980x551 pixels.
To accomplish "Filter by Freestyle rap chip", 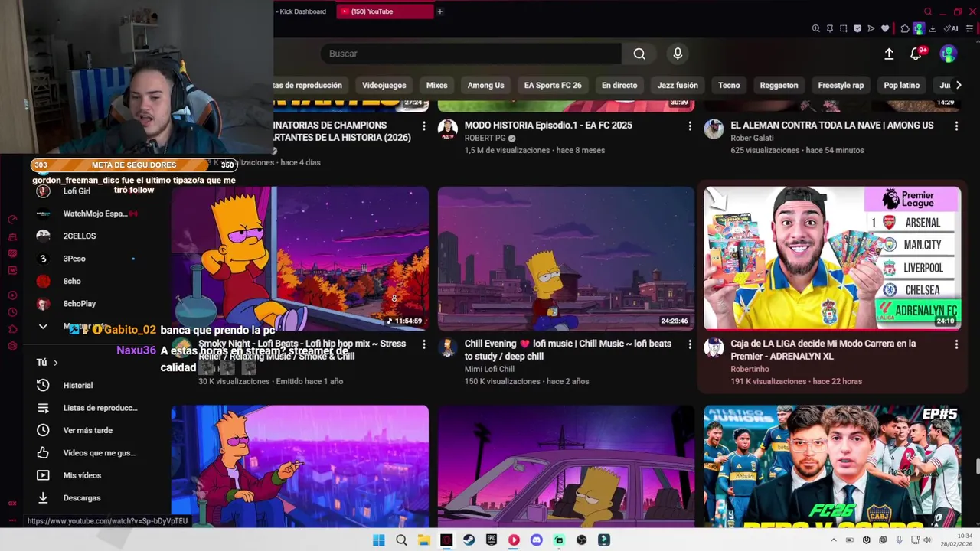I will (x=841, y=85).
